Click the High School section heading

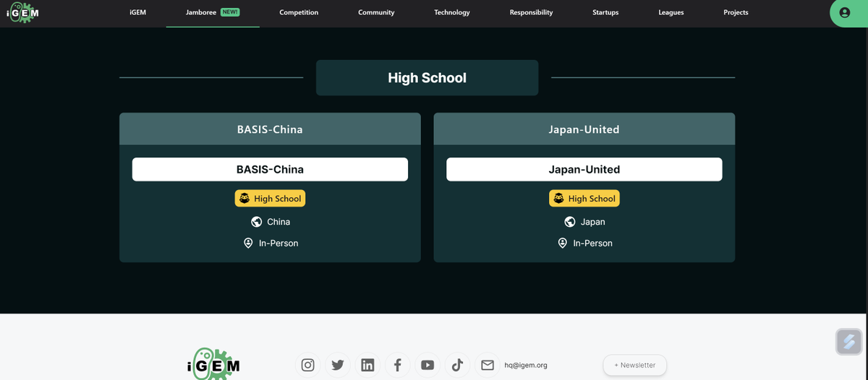pyautogui.click(x=427, y=77)
